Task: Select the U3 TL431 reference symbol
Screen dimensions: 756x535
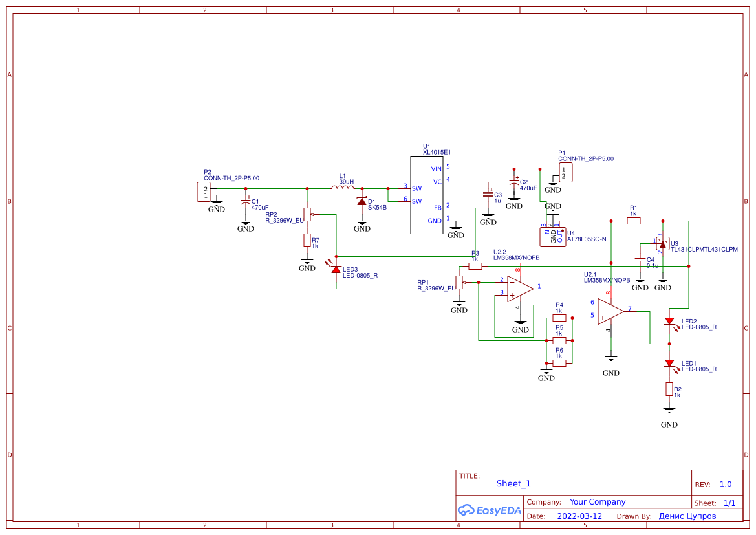Action: click(662, 245)
